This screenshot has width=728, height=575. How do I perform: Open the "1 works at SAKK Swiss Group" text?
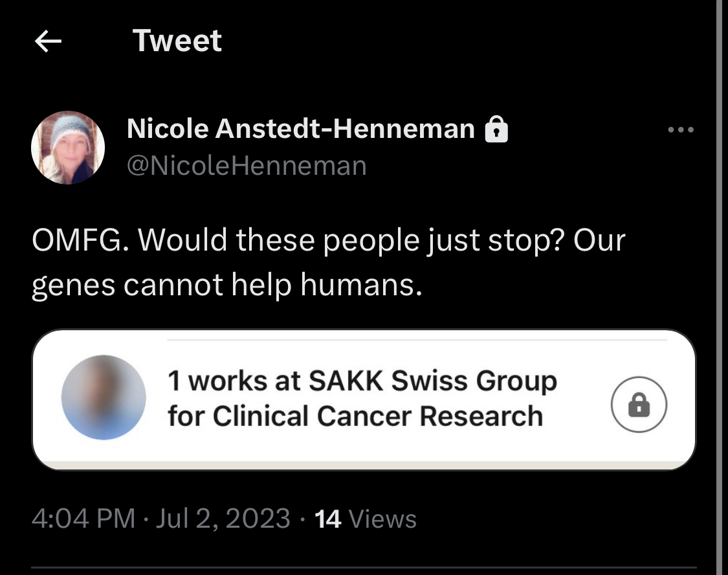pos(362,381)
